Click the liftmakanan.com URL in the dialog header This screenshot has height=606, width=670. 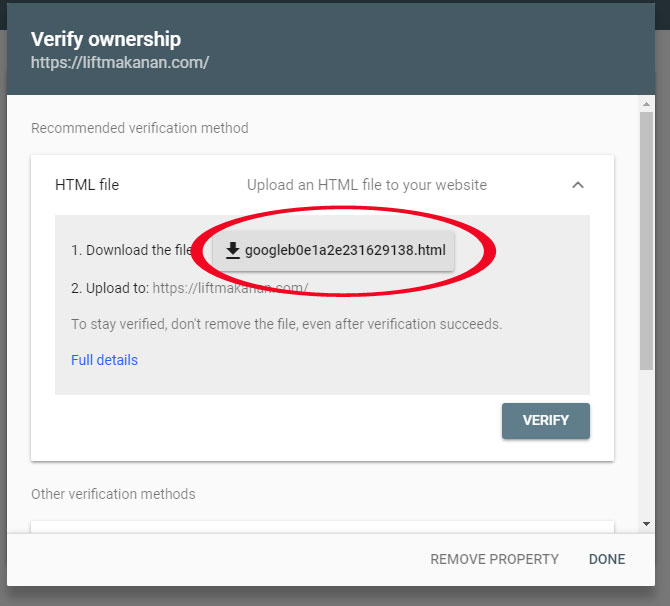pyautogui.click(x=120, y=63)
